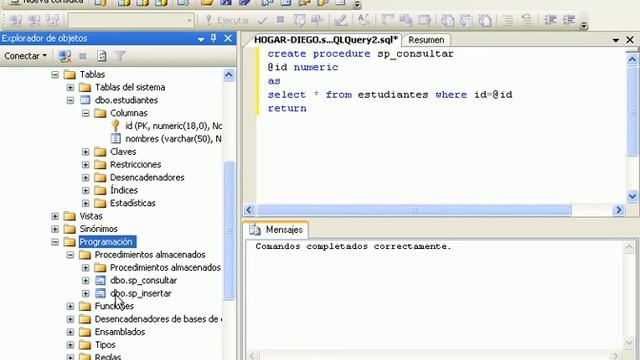Select the Tablas del sistema item
Viewport: 640px width, 360px height.
pyautogui.click(x=130, y=87)
